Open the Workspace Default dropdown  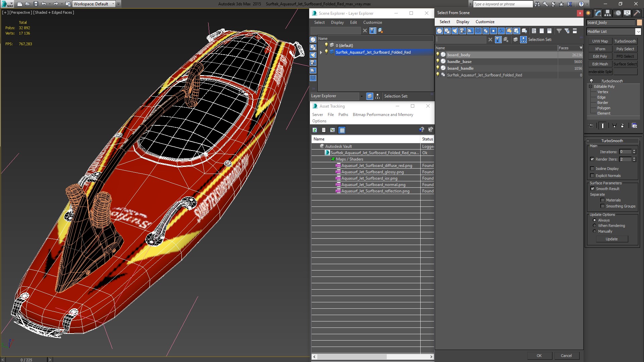pos(113,4)
